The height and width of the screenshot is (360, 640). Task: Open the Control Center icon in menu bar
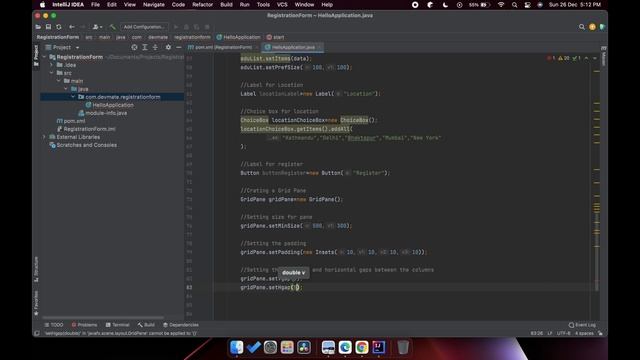click(527, 5)
